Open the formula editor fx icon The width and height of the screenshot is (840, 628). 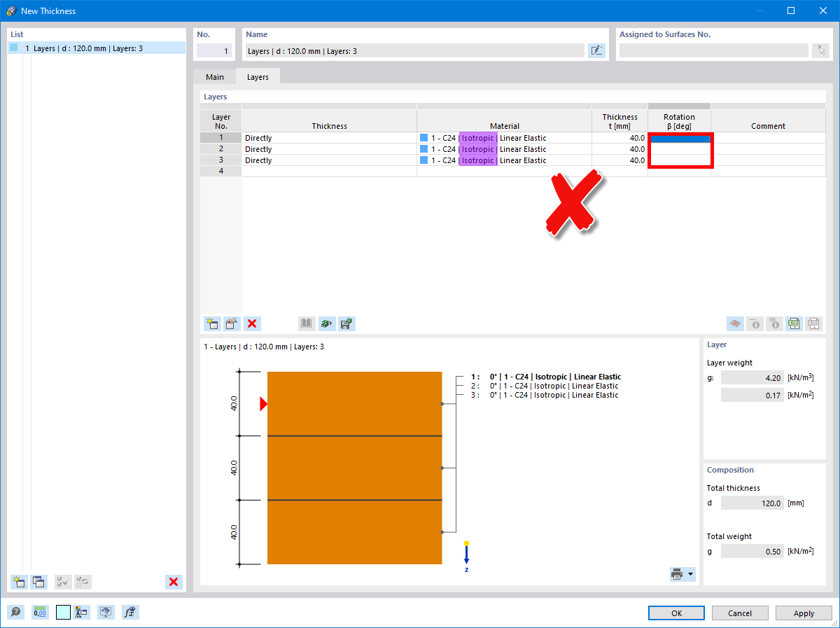(129, 612)
